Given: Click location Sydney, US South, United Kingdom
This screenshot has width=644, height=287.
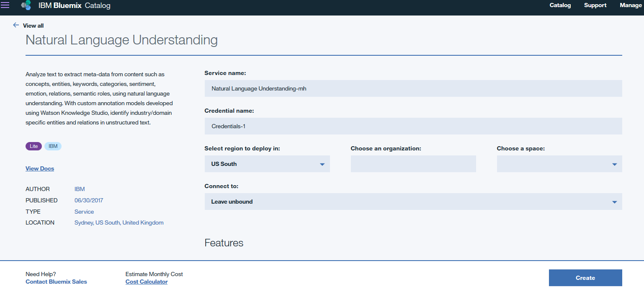Looking at the screenshot, I should (x=119, y=222).
